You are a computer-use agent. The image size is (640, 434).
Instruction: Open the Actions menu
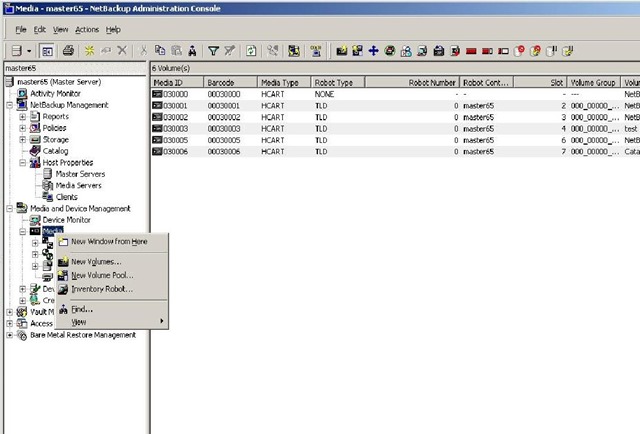pyautogui.click(x=87, y=29)
